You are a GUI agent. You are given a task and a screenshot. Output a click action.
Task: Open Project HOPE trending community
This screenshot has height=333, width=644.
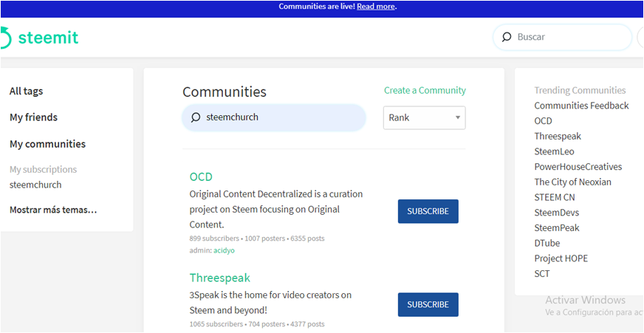pos(561,258)
